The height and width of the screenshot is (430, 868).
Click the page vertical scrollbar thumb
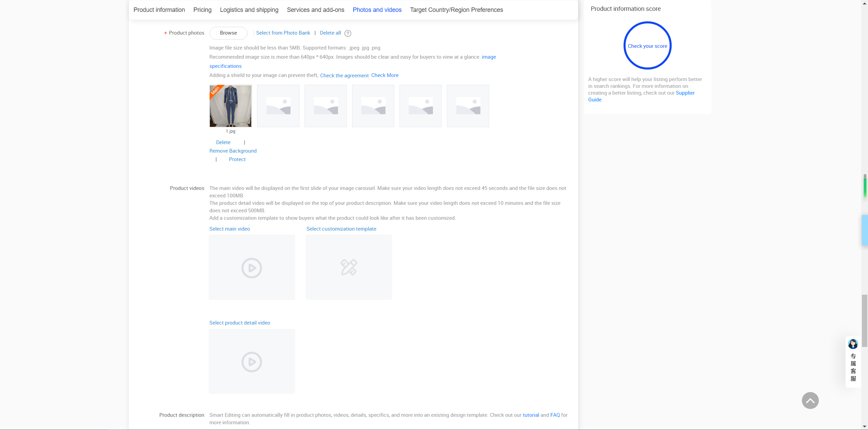point(865,320)
